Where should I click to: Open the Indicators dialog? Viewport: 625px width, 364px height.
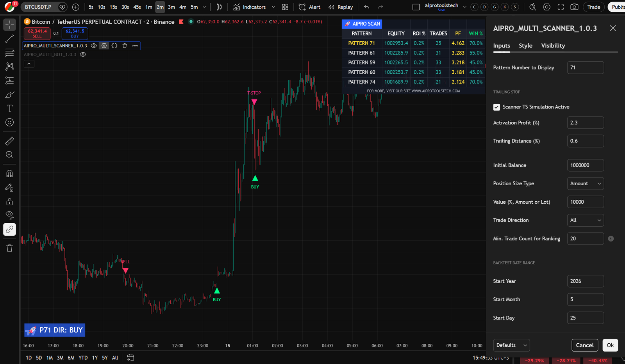point(249,7)
